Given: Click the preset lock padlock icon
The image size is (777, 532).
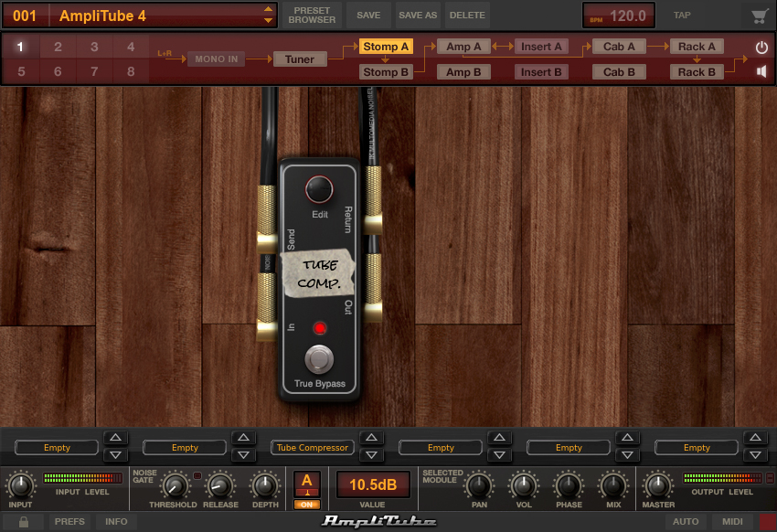Looking at the screenshot, I should coord(23,522).
